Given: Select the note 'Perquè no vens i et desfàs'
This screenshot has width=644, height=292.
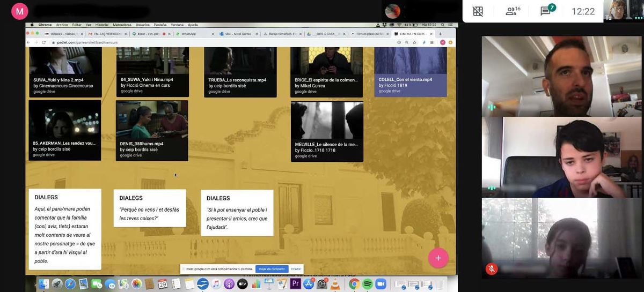Looking at the screenshot, I should (x=150, y=208).
